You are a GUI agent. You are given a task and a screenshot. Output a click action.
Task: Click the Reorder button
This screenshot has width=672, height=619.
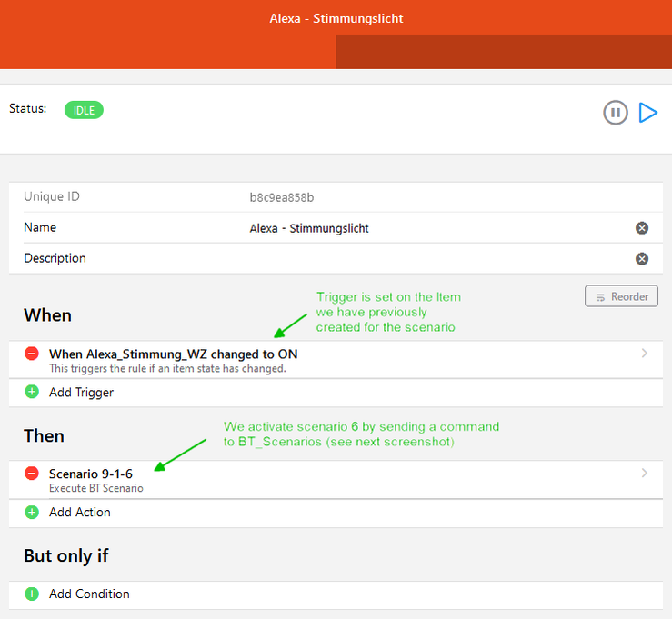point(621,296)
